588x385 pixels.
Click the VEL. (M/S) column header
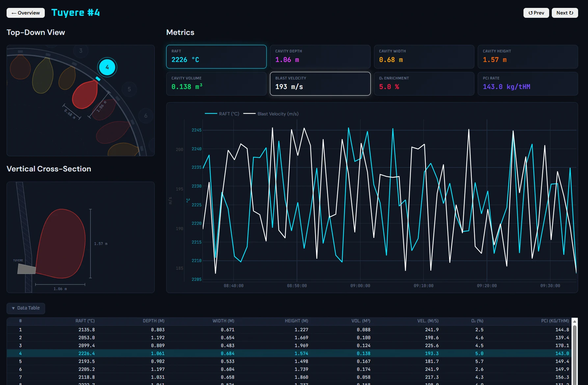[428, 321]
